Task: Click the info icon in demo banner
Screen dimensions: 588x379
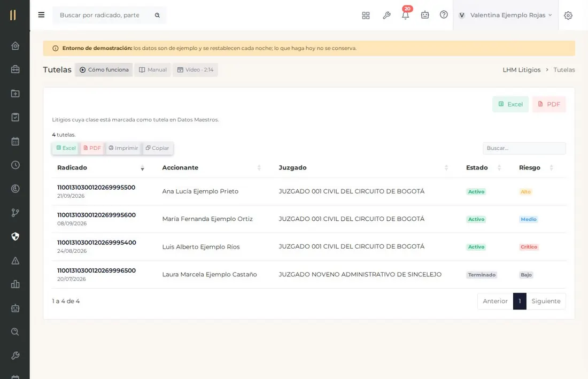Action: tap(56, 48)
